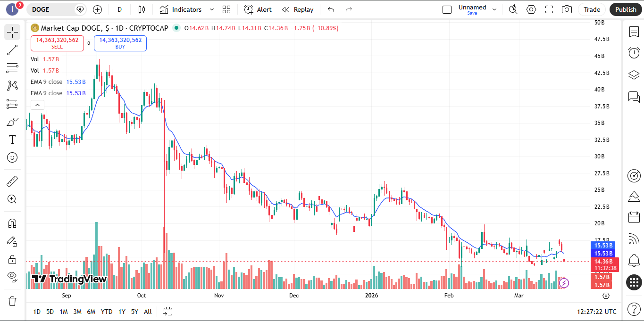The image size is (644, 321).
Task: Enter fullscreen mode
Action: (x=549, y=9)
